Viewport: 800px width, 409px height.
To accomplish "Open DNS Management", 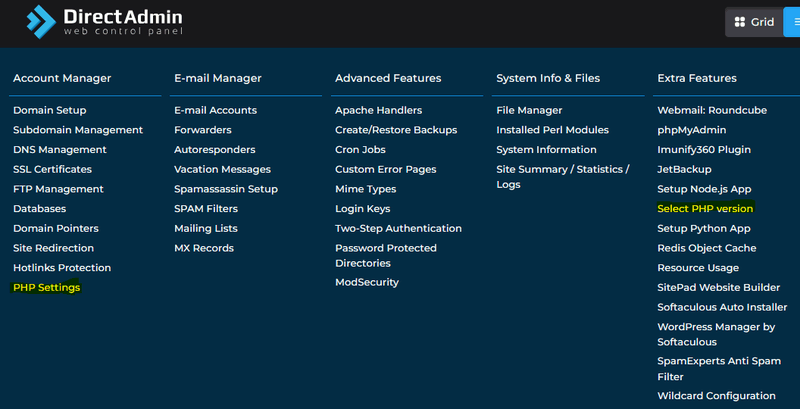I will tap(59, 150).
